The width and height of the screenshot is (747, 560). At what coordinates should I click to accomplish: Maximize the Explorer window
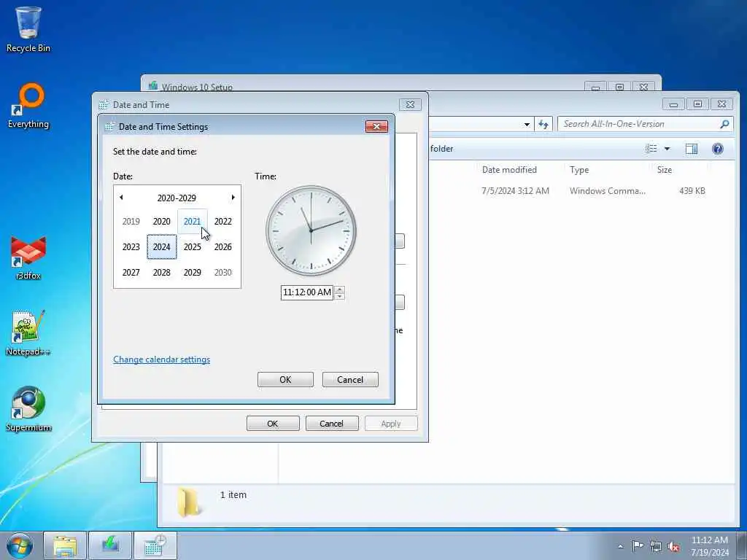click(697, 104)
